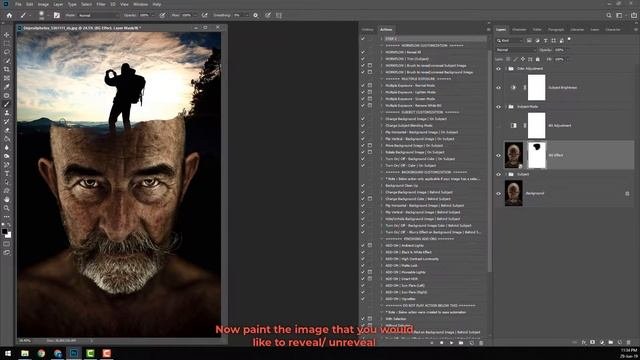Expand the ADD-ON Ambient Lights action

(x=382, y=245)
